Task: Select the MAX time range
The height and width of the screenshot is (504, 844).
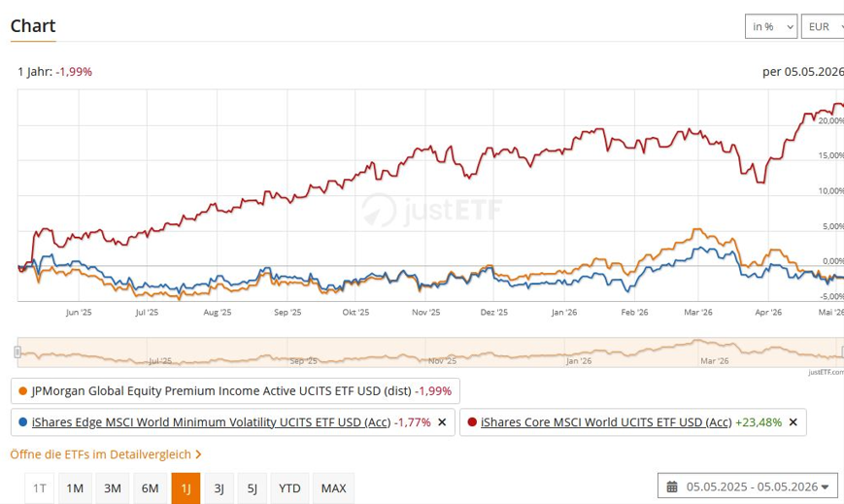Action: pos(334,488)
